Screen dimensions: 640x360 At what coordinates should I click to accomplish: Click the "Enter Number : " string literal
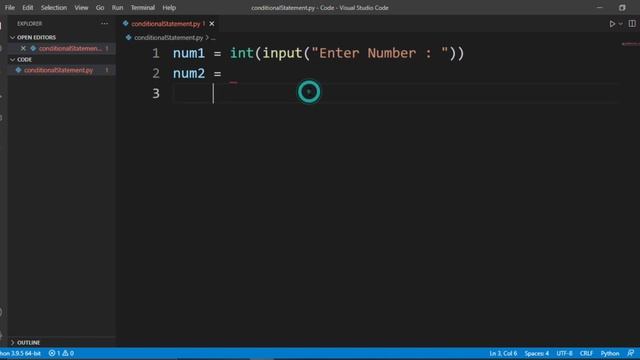point(380,53)
